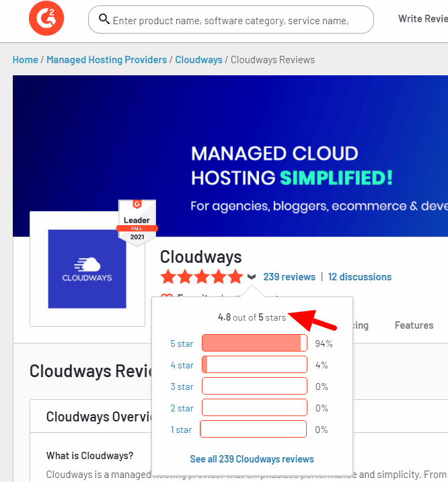
Task: Collapse the star rating chevron dropdown
Action: [x=252, y=277]
